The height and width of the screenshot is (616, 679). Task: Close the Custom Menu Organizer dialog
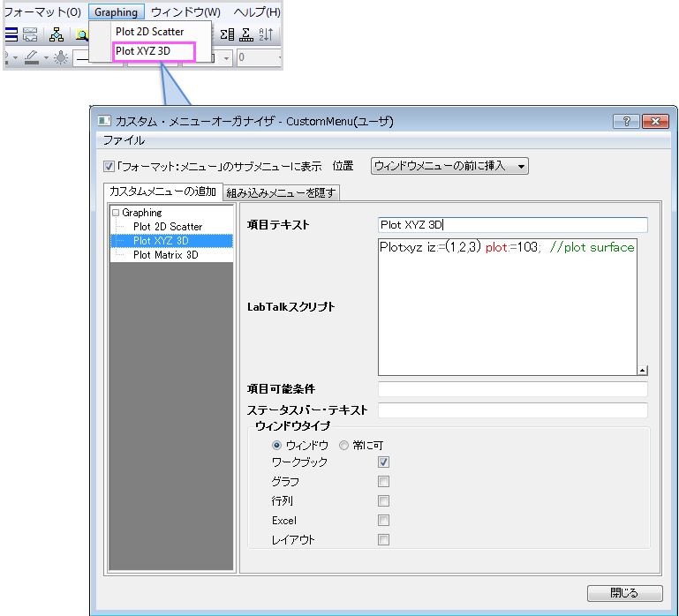tap(656, 121)
